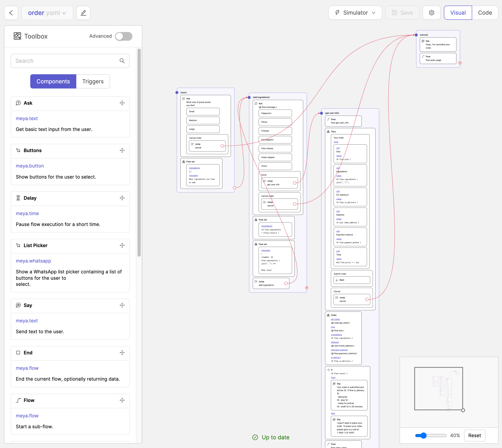Open settings with the gear icon
Viewport: 502px width, 448px height.
[431, 13]
